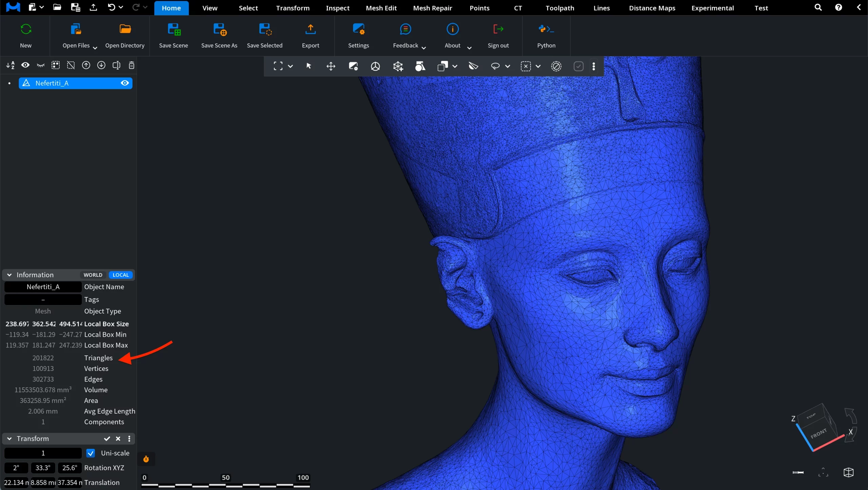Click the show-all eye icon in scene toolbar
868x490 pixels.
pyautogui.click(x=25, y=65)
